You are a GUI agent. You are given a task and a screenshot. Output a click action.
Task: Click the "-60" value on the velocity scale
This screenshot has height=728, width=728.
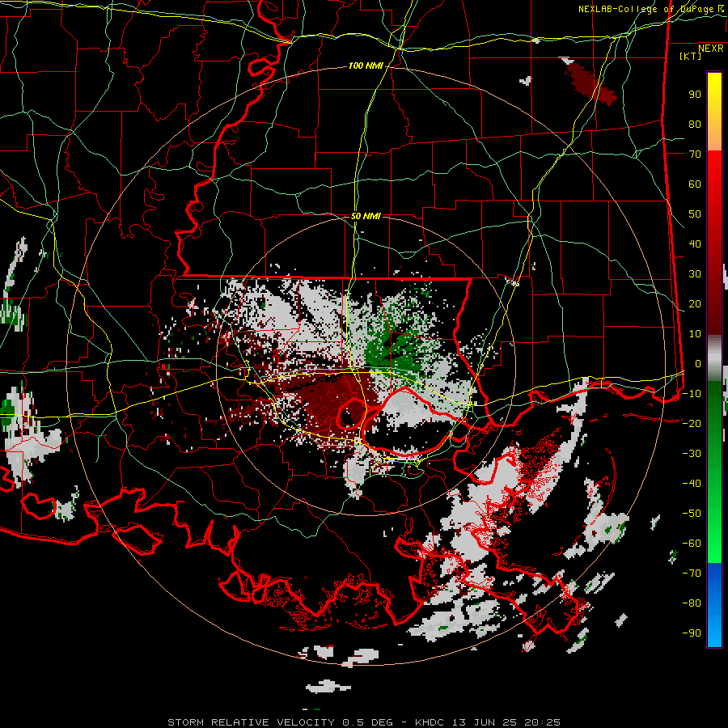pos(692,544)
